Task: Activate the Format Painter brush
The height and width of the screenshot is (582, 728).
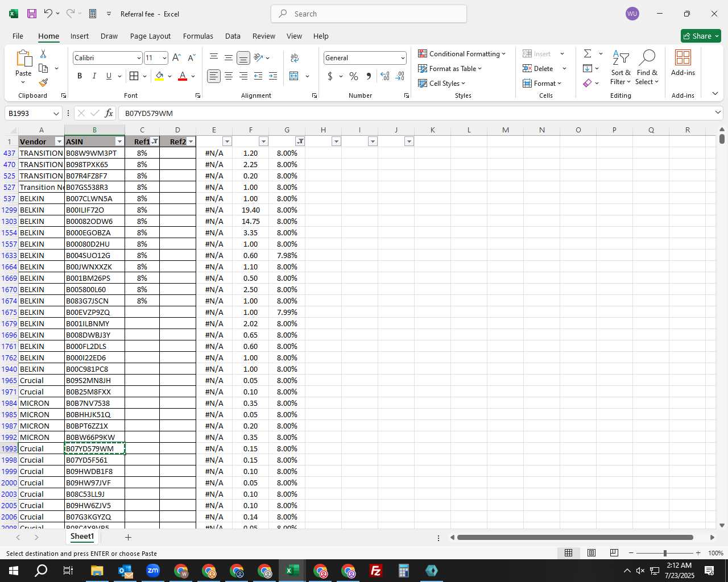Action: tap(43, 83)
